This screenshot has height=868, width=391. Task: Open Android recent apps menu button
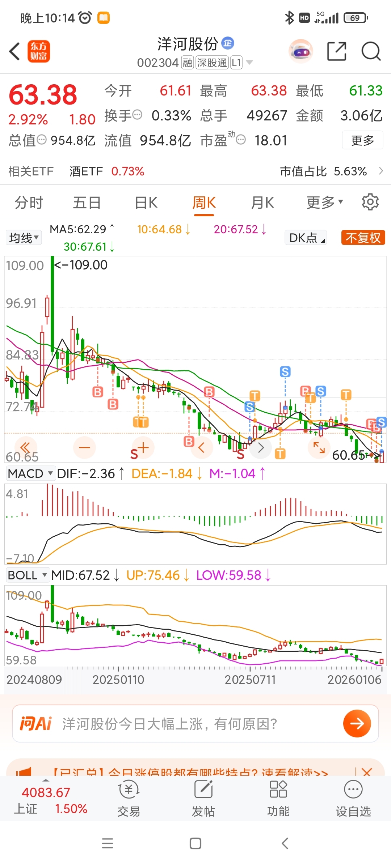pos(108,843)
